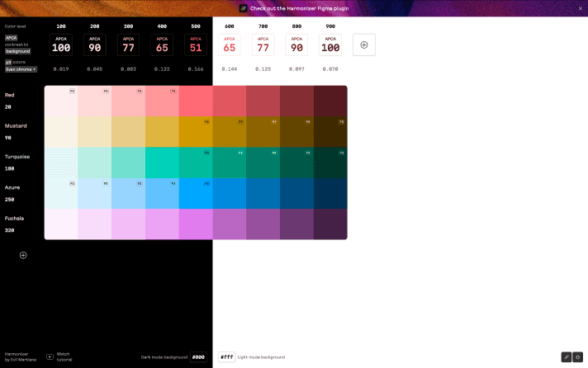Screen dimensions: 588x368
Task: Edit APCA 77 contrast for level 300
Action: tap(128, 45)
